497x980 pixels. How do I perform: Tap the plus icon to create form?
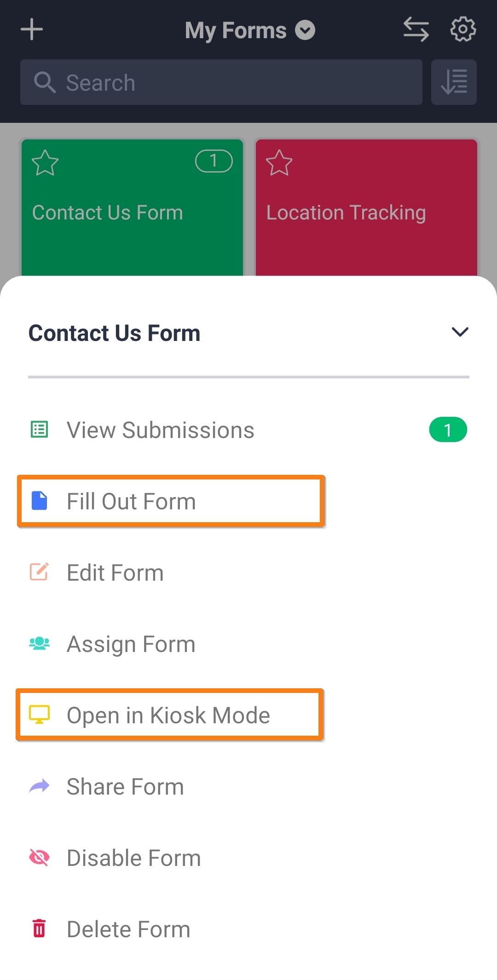32,30
